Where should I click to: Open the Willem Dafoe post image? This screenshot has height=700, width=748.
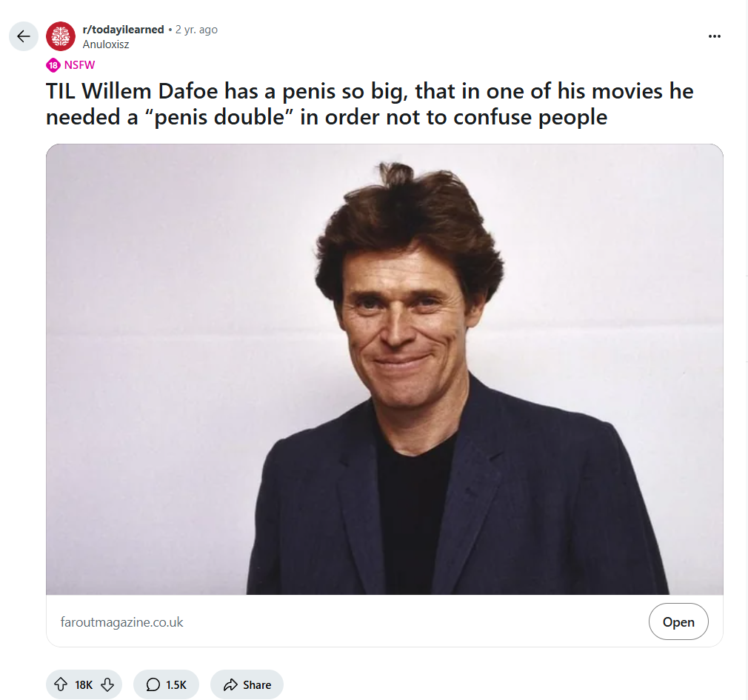(x=384, y=370)
